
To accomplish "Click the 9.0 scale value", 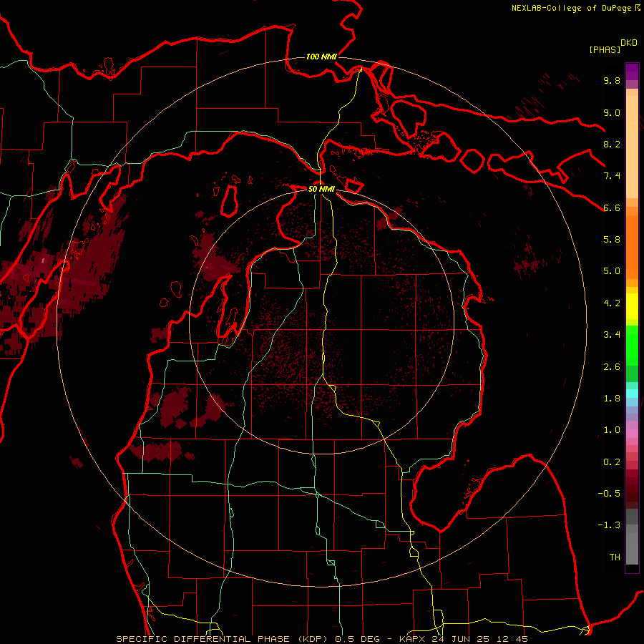I will (x=612, y=112).
